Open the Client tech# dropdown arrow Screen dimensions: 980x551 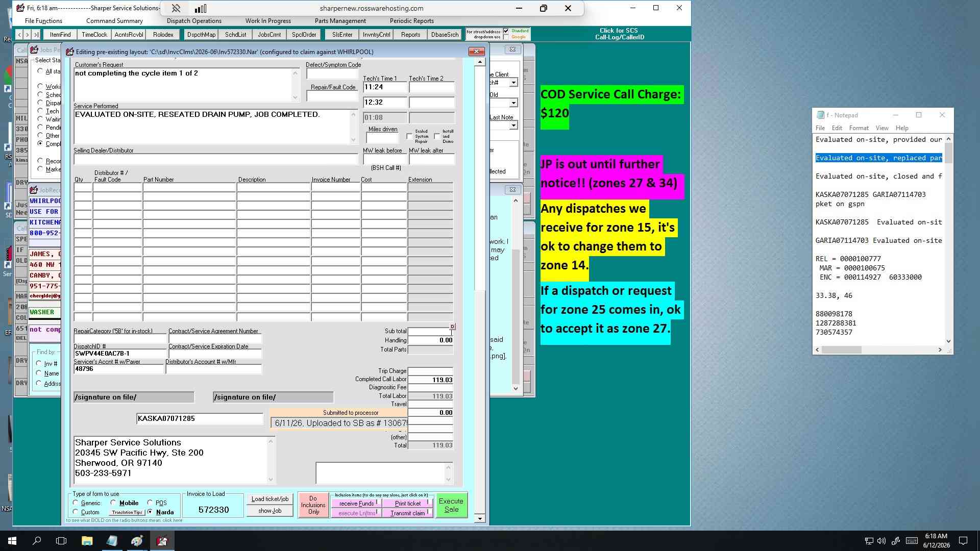[x=513, y=83]
